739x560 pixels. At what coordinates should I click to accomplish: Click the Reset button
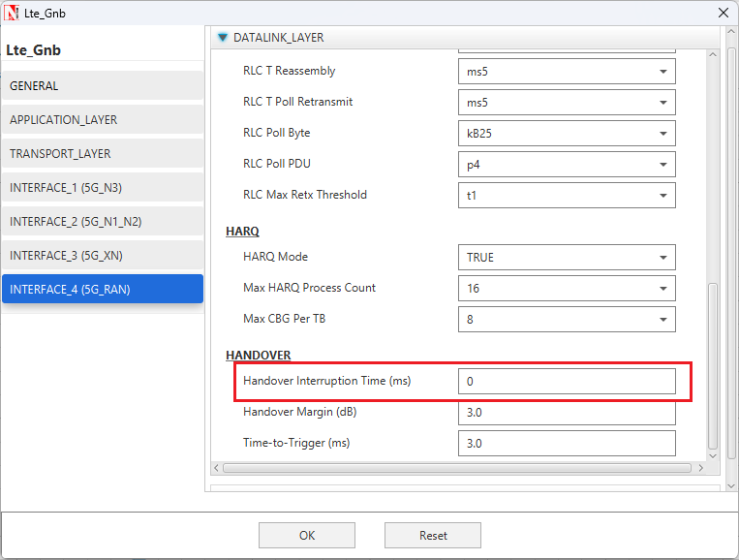click(433, 536)
